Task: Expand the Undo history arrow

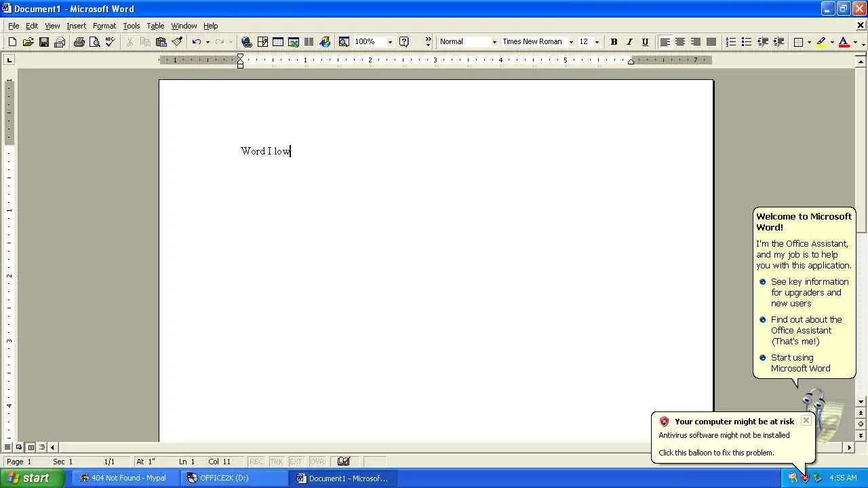Action: tap(208, 42)
